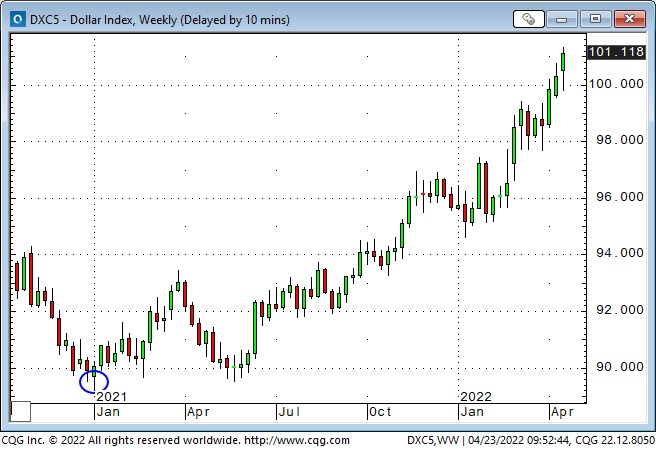Screen dimensions: 656x476
Task: Click the 2021 year label on the time axis
Action: [x=112, y=397]
